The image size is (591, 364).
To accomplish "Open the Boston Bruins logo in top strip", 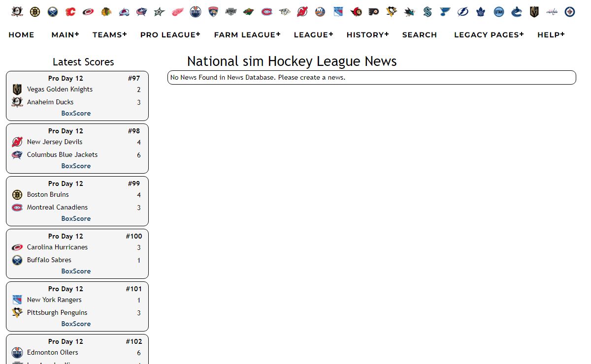I will [34, 12].
